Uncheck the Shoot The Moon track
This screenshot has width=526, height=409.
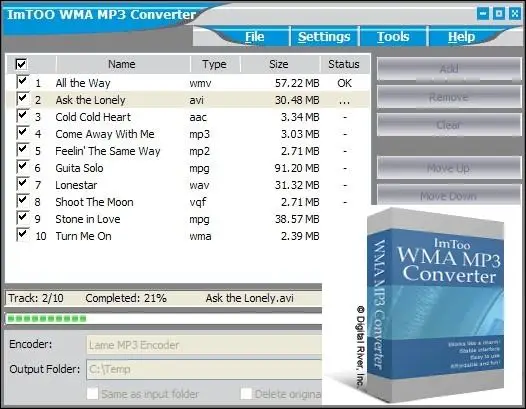pos(22,201)
